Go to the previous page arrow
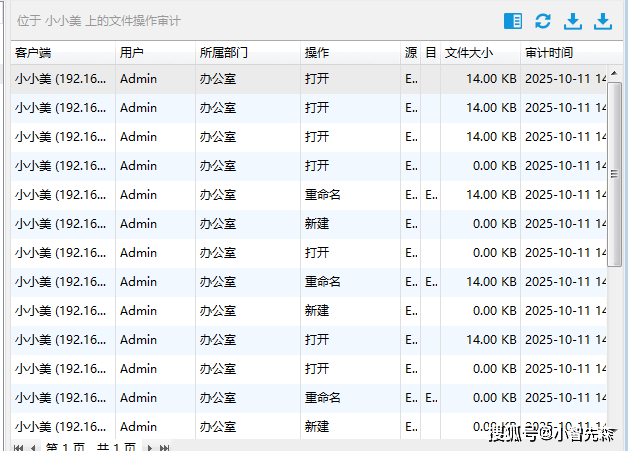The width and height of the screenshot is (628, 451). coord(33,447)
